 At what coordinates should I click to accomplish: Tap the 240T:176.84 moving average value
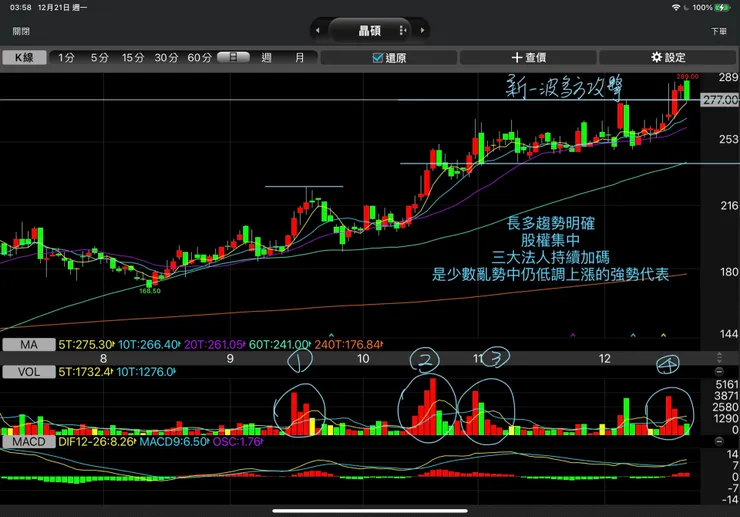349,345
